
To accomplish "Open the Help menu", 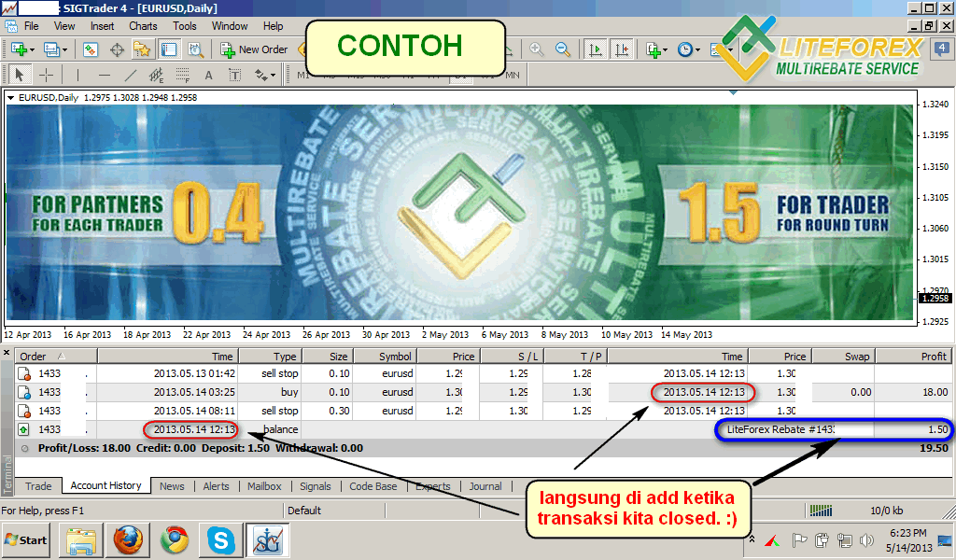I will point(274,26).
